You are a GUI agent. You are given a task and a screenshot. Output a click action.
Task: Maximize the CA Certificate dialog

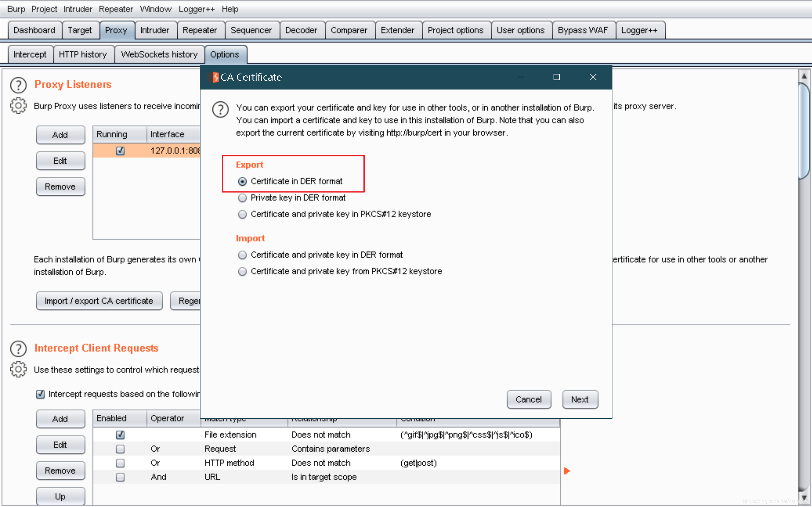557,77
